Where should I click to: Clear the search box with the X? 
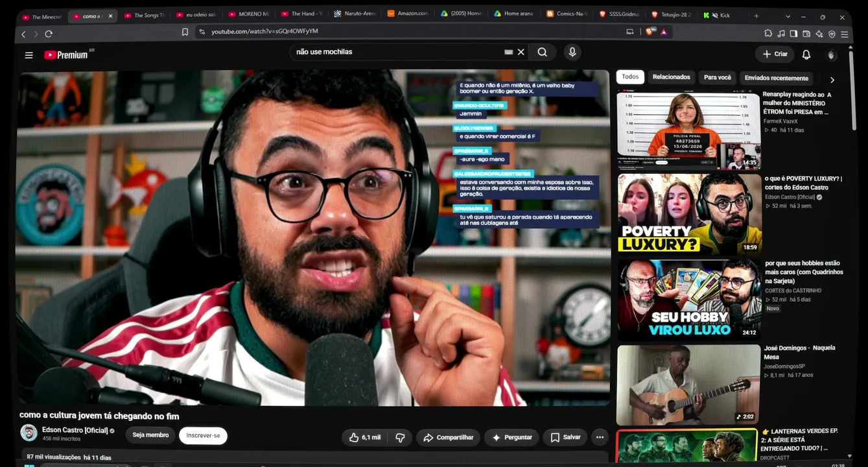click(x=521, y=52)
